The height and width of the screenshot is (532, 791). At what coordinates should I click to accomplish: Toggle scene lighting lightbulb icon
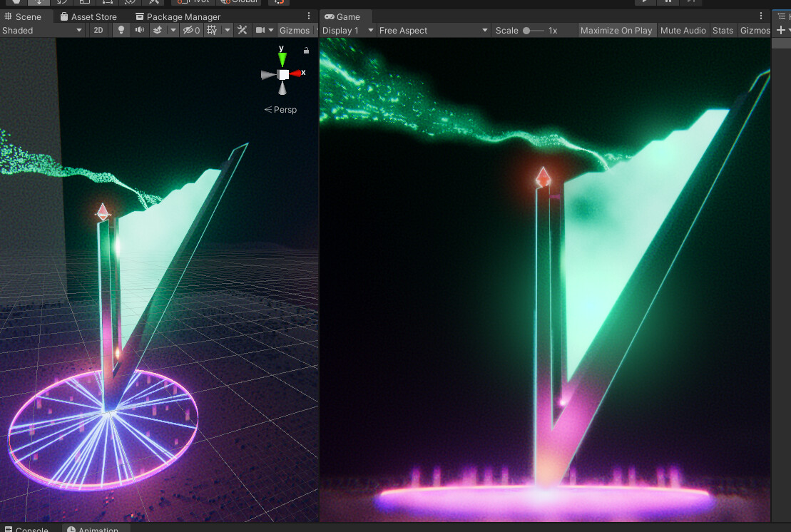point(121,30)
